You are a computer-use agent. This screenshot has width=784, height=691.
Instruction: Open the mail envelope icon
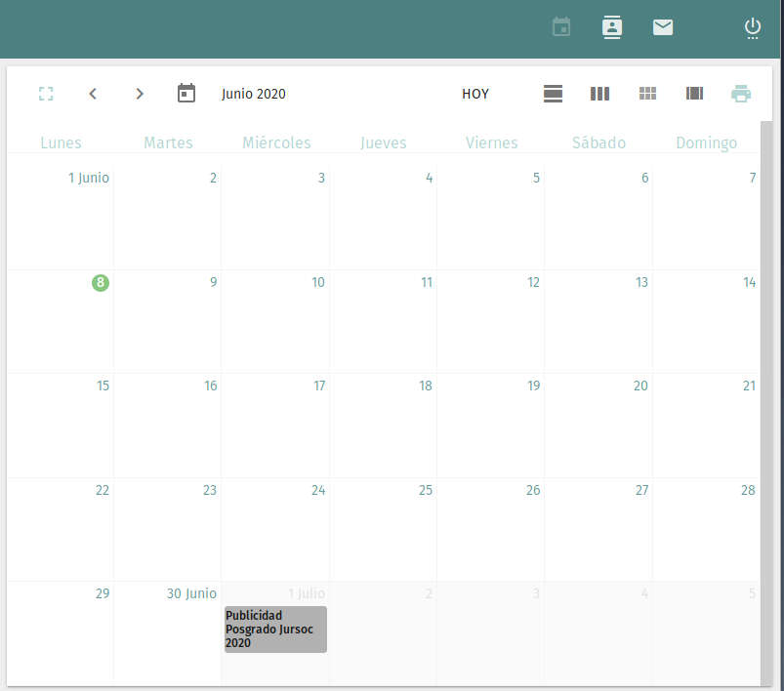click(x=663, y=27)
